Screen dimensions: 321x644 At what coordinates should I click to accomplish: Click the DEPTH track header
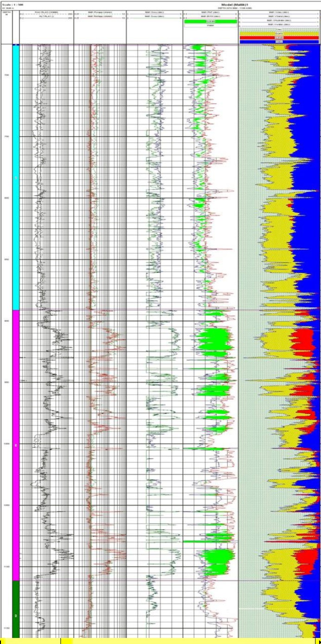[6, 13]
